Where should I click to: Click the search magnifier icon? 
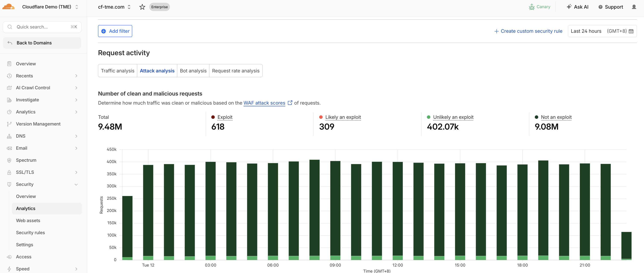pos(10,27)
